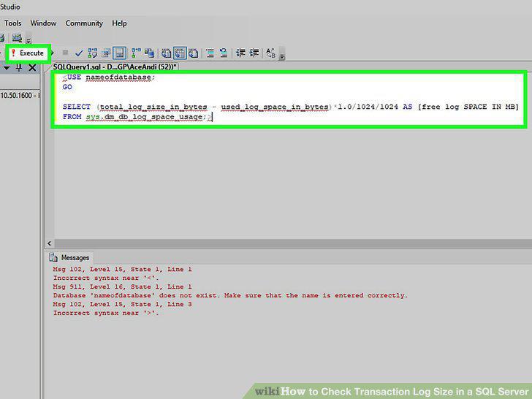Comment out the selected lines
This screenshot has width=532, height=399.
pyautogui.click(x=210, y=53)
